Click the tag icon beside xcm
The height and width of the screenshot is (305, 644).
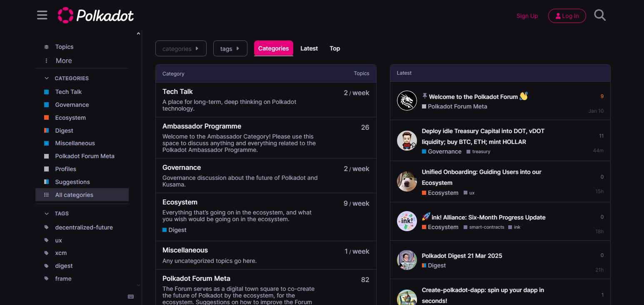pyautogui.click(x=47, y=253)
